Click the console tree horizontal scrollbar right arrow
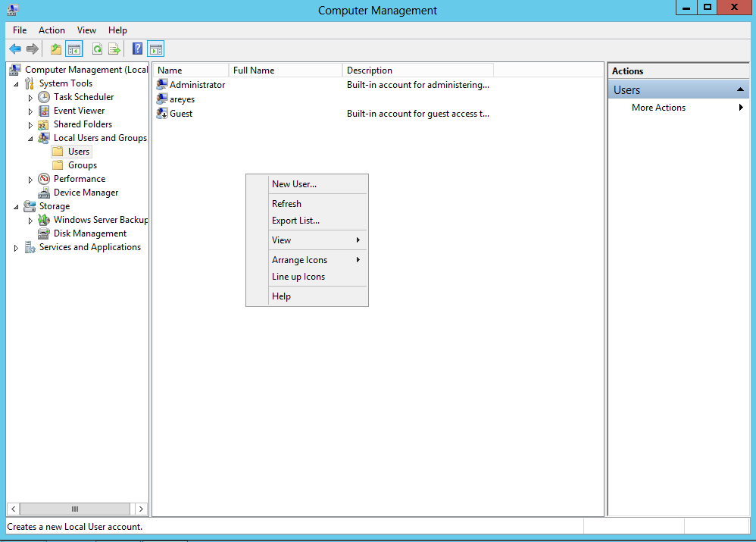 click(141, 509)
